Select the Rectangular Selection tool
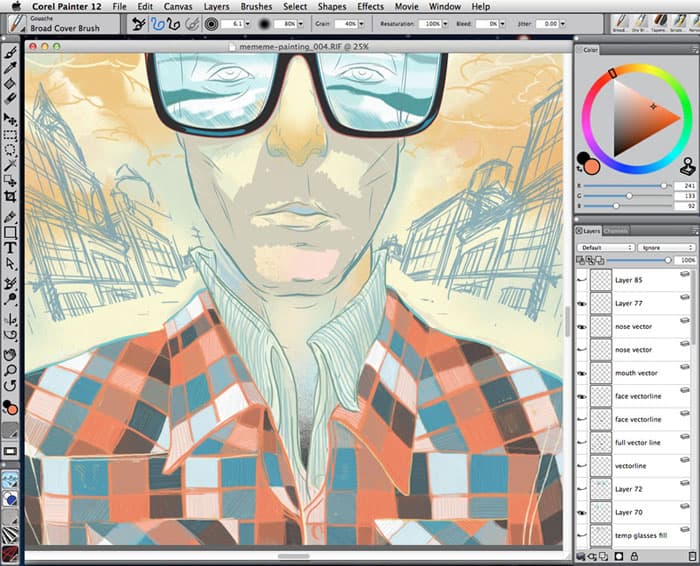700x566 pixels. click(10, 135)
